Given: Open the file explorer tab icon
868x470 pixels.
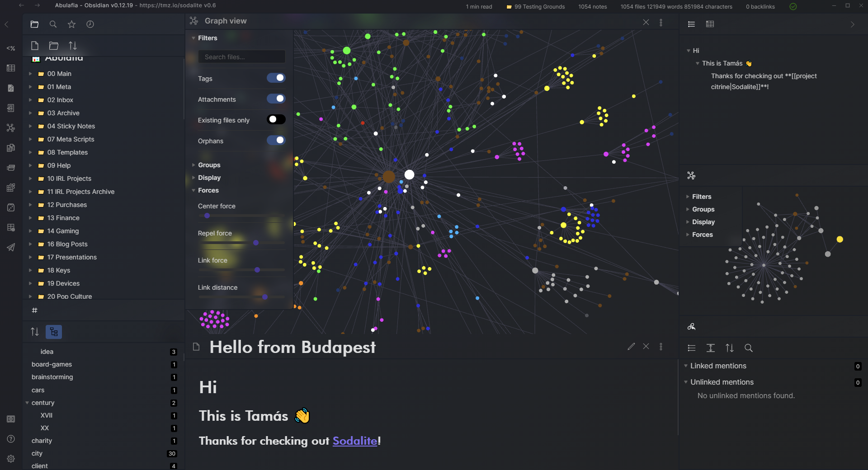Looking at the screenshot, I should 34,24.
